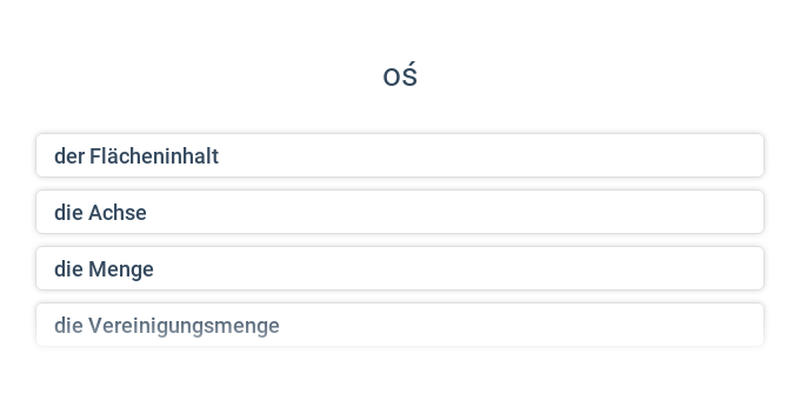Choose the 'der Flächeninhalt' option
Screen dimensions: 800x400
coord(400,156)
